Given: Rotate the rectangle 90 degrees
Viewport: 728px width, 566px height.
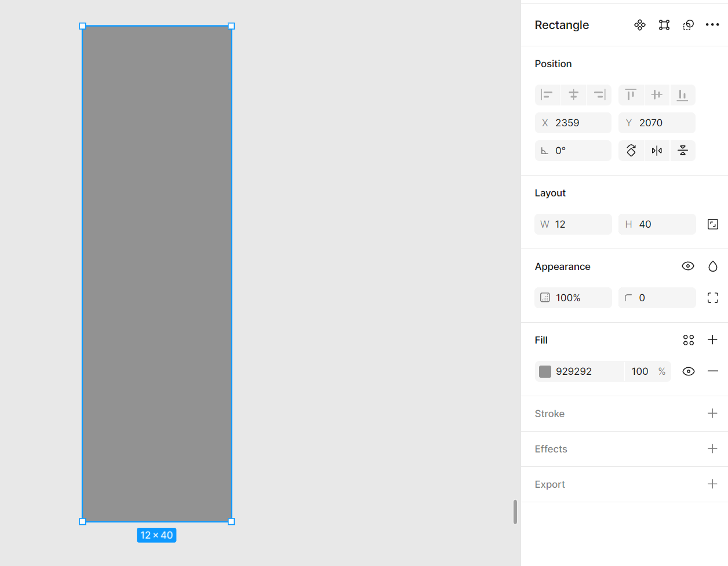Looking at the screenshot, I should tap(631, 151).
